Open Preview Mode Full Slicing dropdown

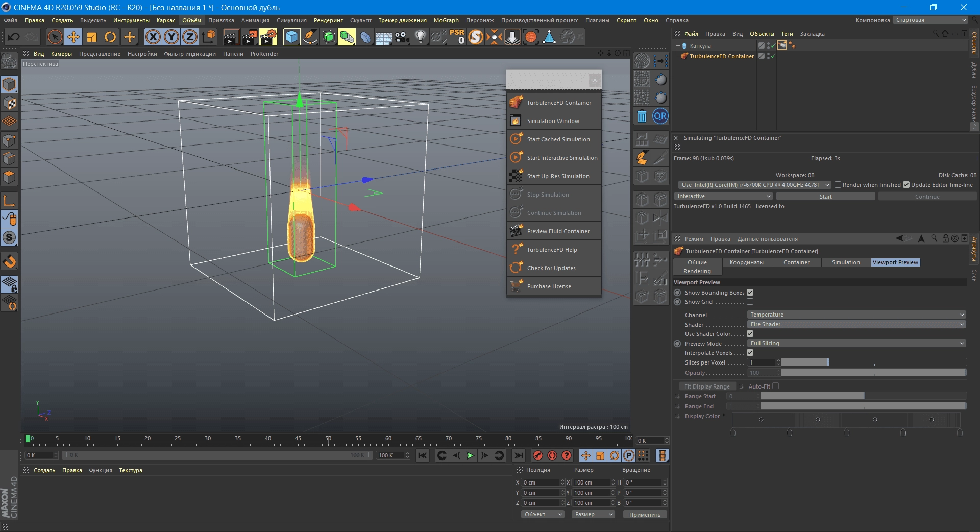coord(856,343)
